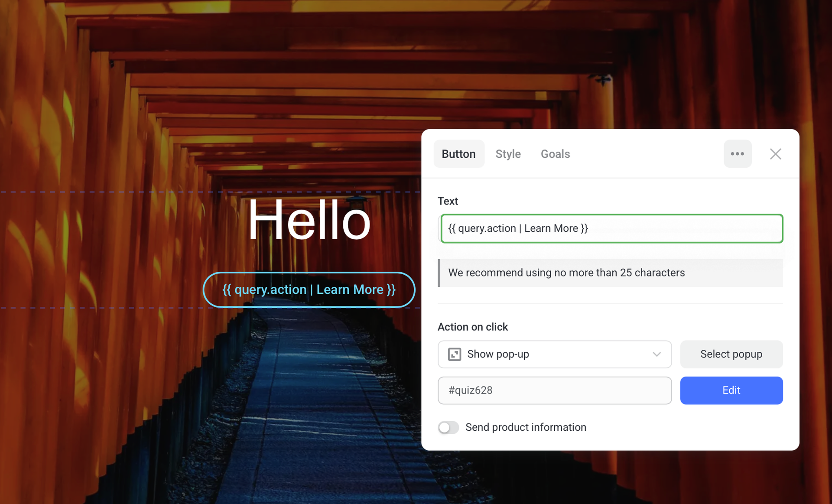Select the outlined Learn More canvas button
The image size is (832, 504).
[309, 289]
